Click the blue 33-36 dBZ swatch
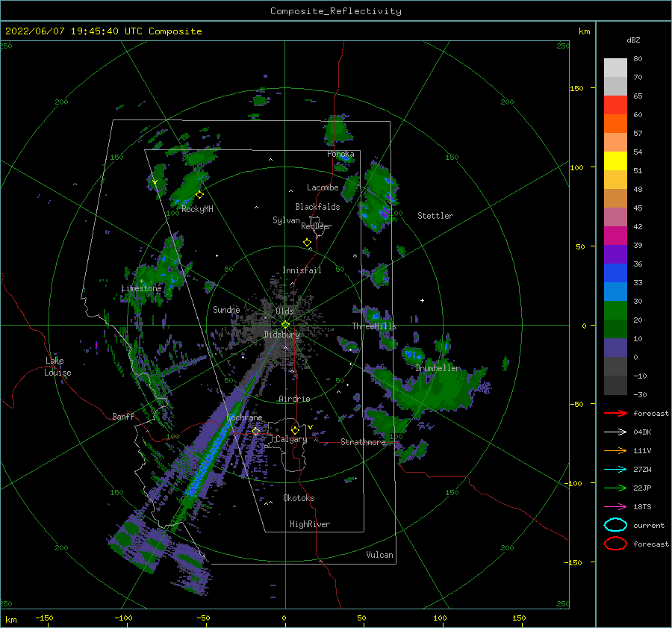Viewport: 672px width, 628px height. (x=615, y=273)
